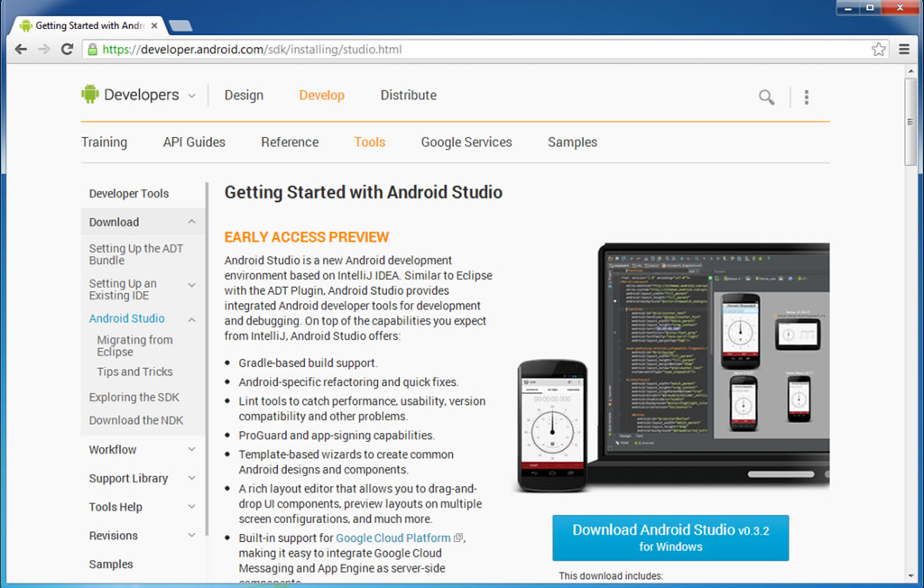This screenshot has width=924, height=588.
Task: Expand the Developers dropdown arrow
Action: pyautogui.click(x=191, y=96)
